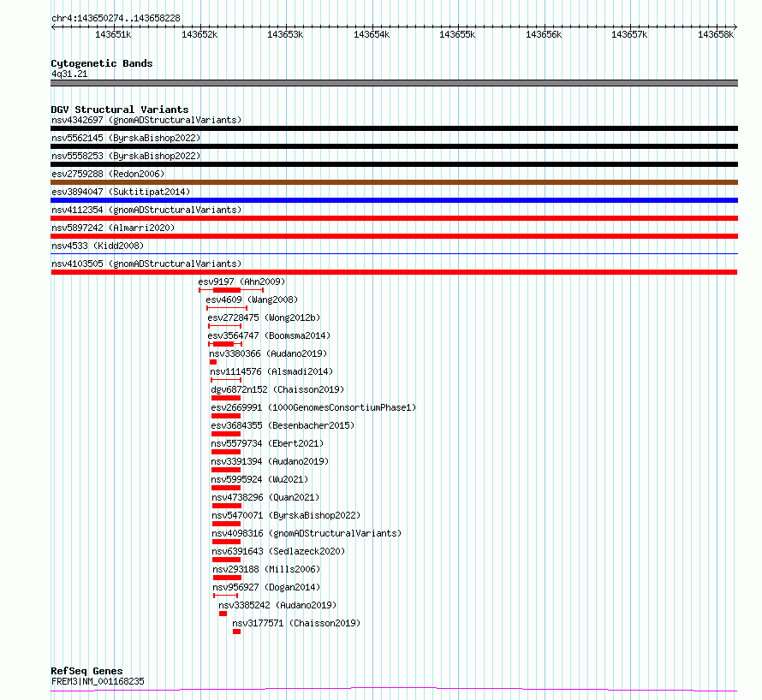Click esv9197 (Ahn2009) variant label

click(x=241, y=282)
